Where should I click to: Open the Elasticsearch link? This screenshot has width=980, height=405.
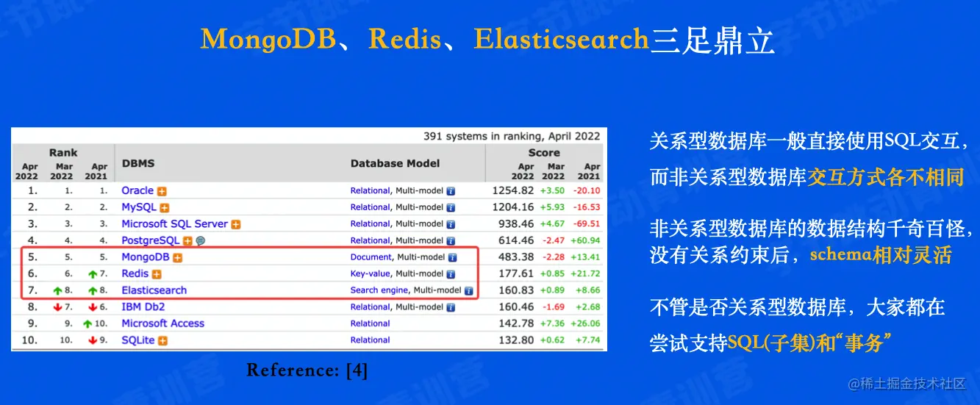154,290
